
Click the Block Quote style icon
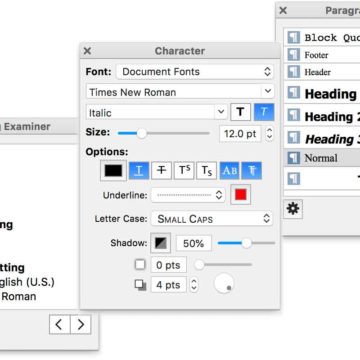point(294,37)
